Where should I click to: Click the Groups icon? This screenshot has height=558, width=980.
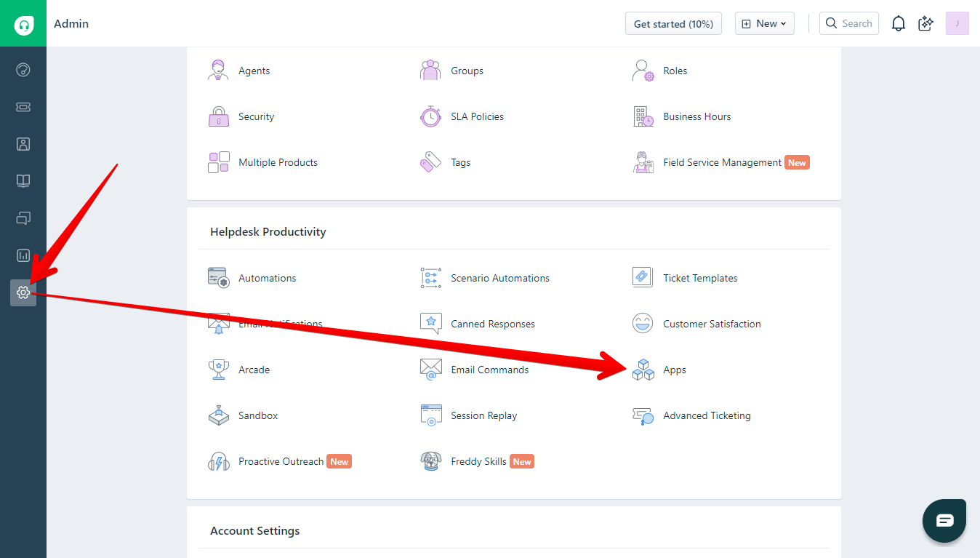coord(430,71)
